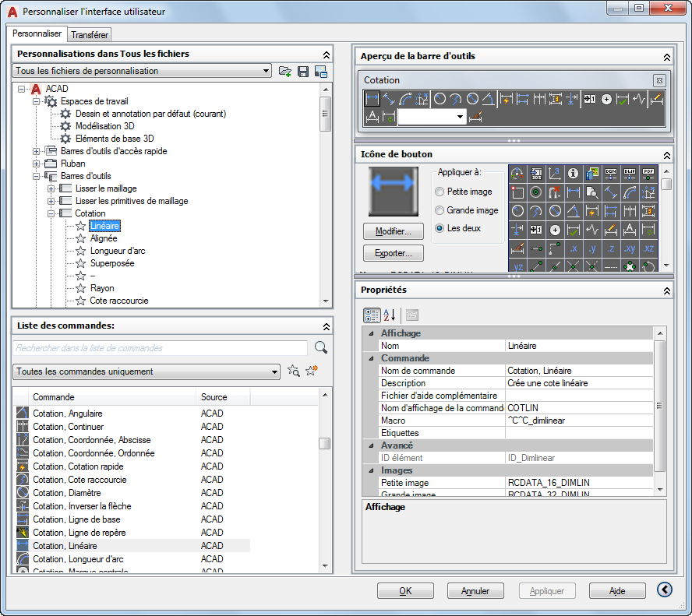
Task: Click the round arrow collapse-dialog button
Action: coord(664,590)
